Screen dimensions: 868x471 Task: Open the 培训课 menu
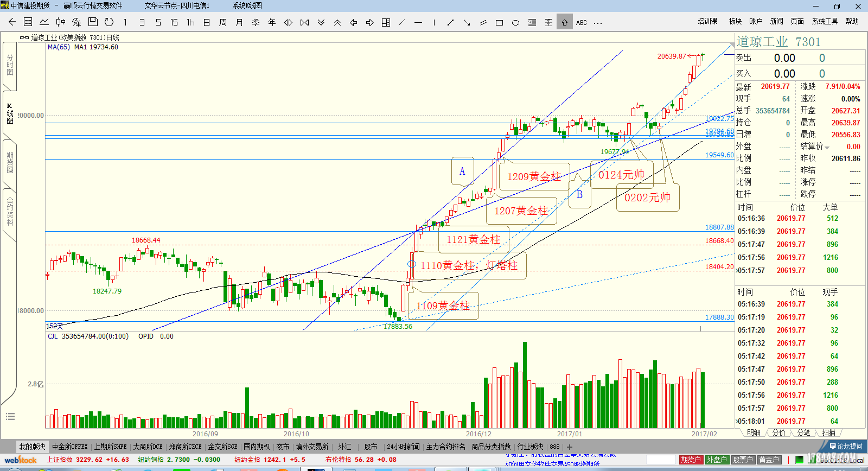(x=707, y=21)
